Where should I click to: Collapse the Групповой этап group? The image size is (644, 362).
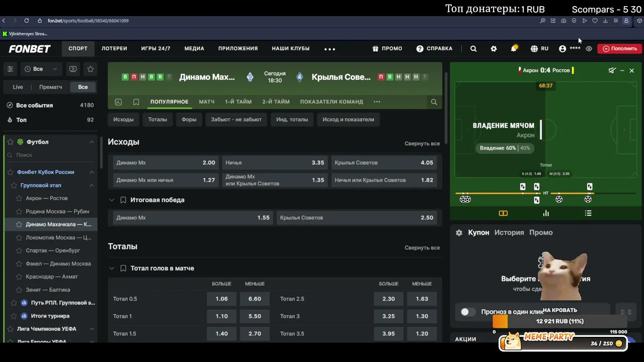pyautogui.click(x=92, y=186)
